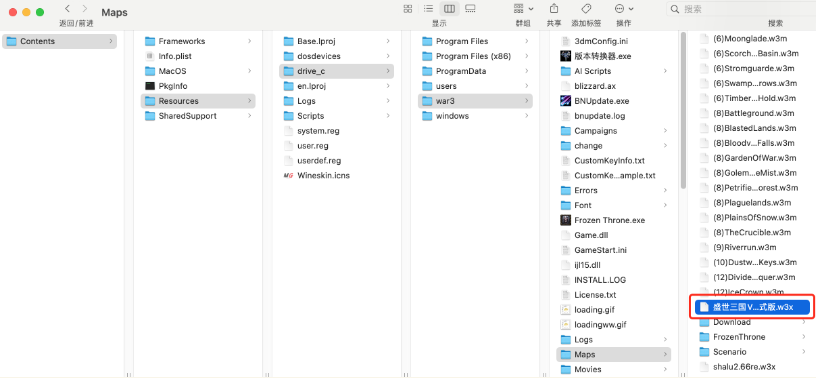Select the Wineskin.icns file icon
Screen dimensions: 816x378
(288, 175)
